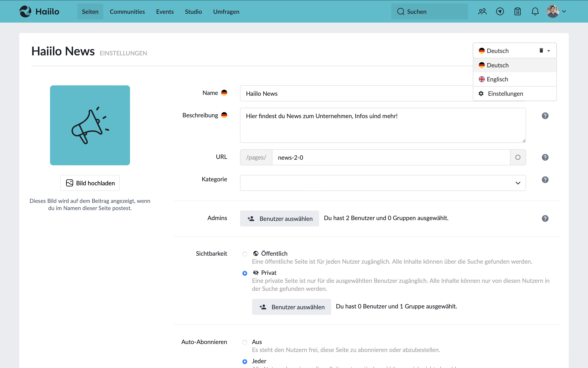
Task: Click the globe icon beside Öffentlich
Action: pos(256,253)
